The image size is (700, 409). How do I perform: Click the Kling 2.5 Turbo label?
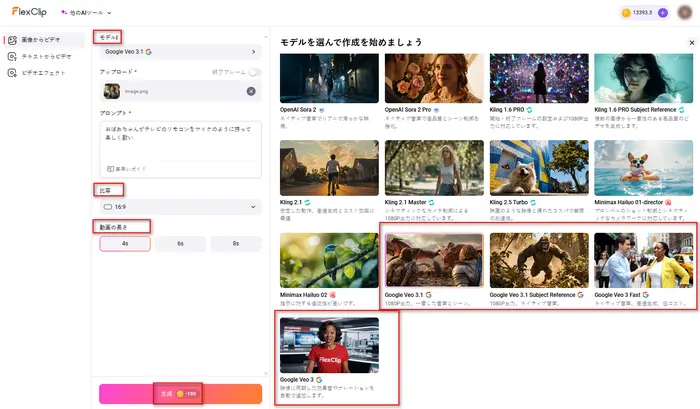point(509,202)
